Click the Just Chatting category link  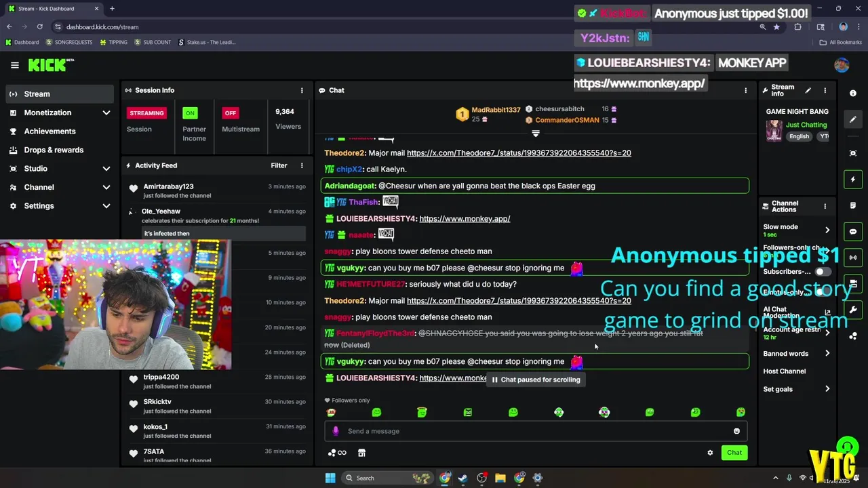[806, 125]
